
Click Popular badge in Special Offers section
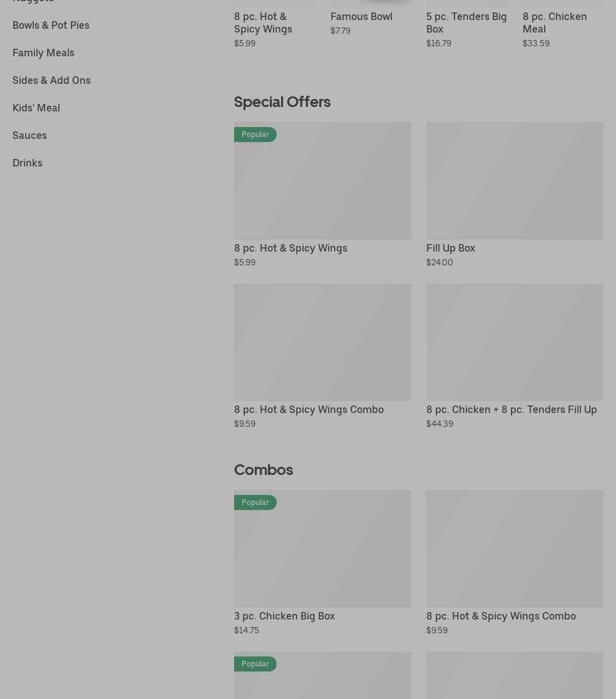[255, 135]
